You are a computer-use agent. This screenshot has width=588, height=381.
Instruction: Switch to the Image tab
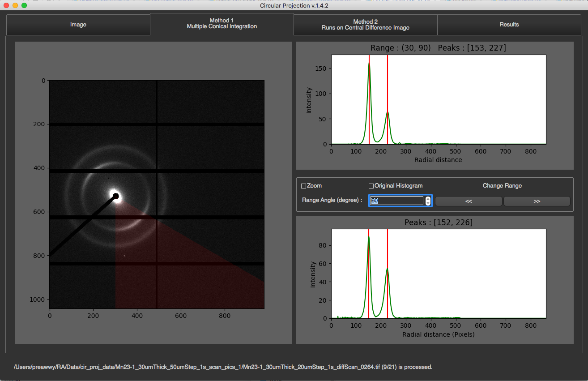pos(78,25)
